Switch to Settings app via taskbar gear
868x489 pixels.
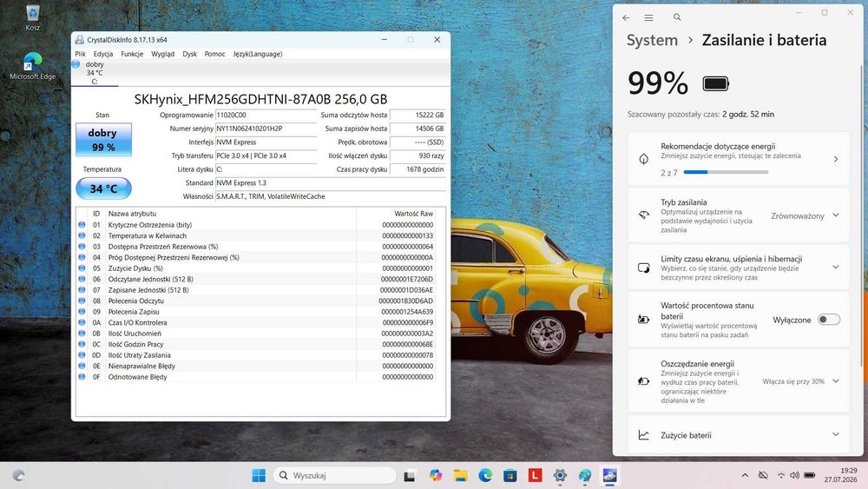point(560,475)
